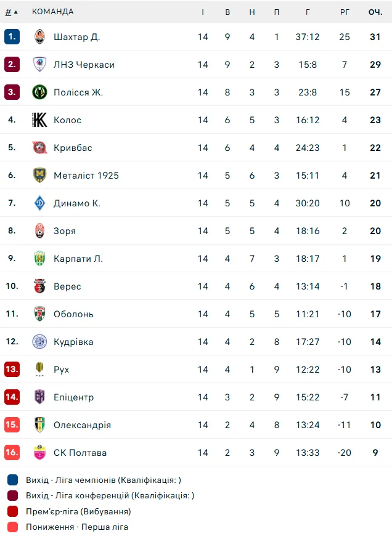Click the LNZ Cherkasy team crest
This screenshot has width=392, height=539.
pyautogui.click(x=40, y=65)
